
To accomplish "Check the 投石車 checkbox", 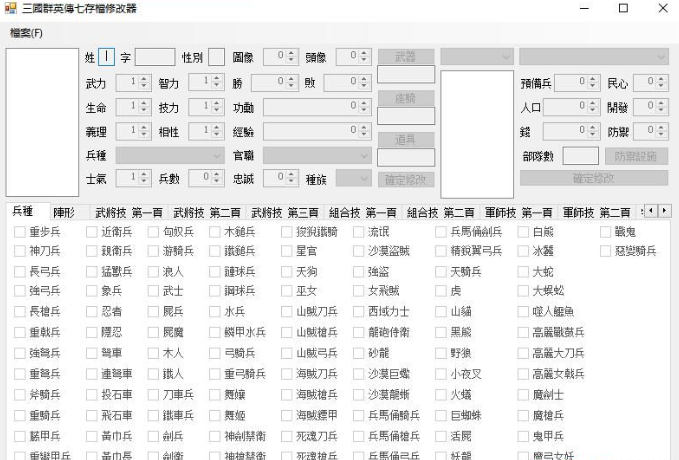I will [x=91, y=395].
